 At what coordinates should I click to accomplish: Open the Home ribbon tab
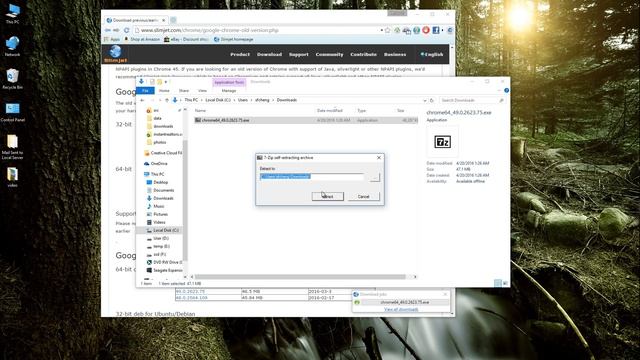point(164,91)
